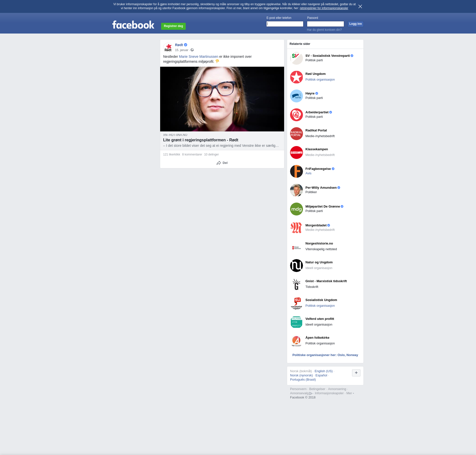Open Politisk organisasjon link under Rød Ungdom
The height and width of the screenshot is (455, 476).
click(320, 80)
